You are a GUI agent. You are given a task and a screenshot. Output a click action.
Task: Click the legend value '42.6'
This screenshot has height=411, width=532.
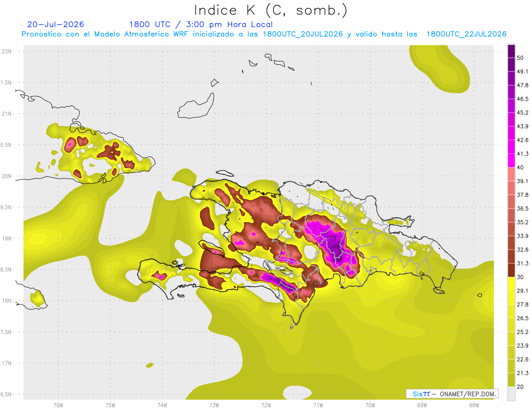pos(523,140)
